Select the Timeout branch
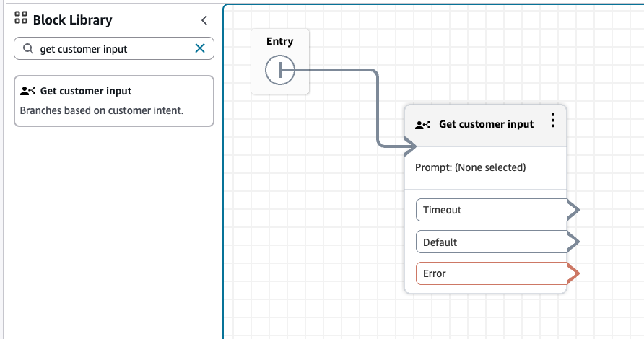 (x=491, y=210)
